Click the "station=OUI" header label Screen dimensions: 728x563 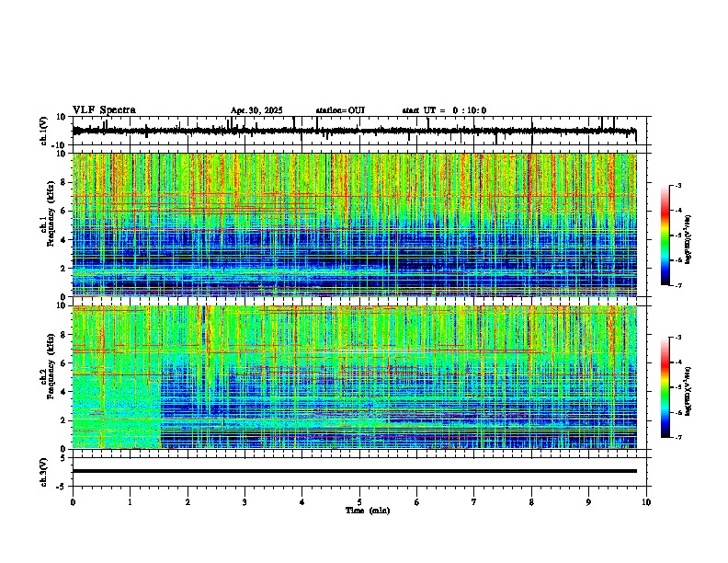(x=340, y=110)
